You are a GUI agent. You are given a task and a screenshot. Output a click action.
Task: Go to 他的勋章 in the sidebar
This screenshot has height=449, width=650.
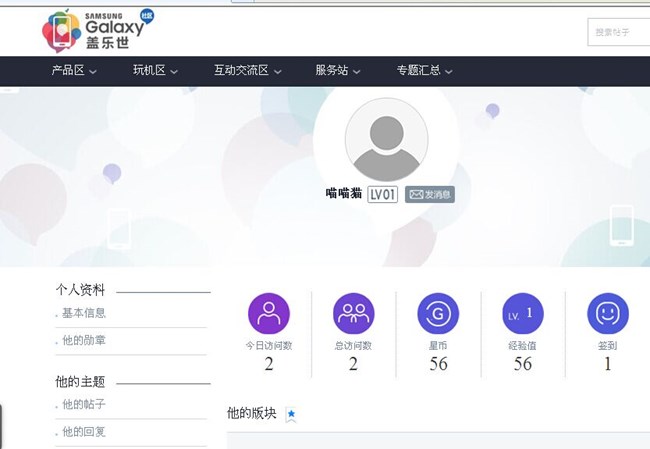tap(84, 341)
